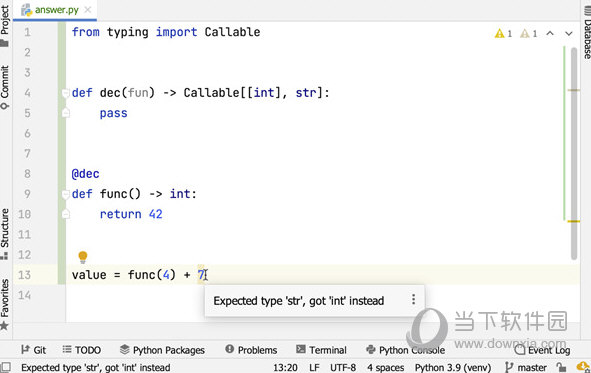Toggle the read-only lock icon
The width and height of the screenshot is (591, 373).
(561, 367)
